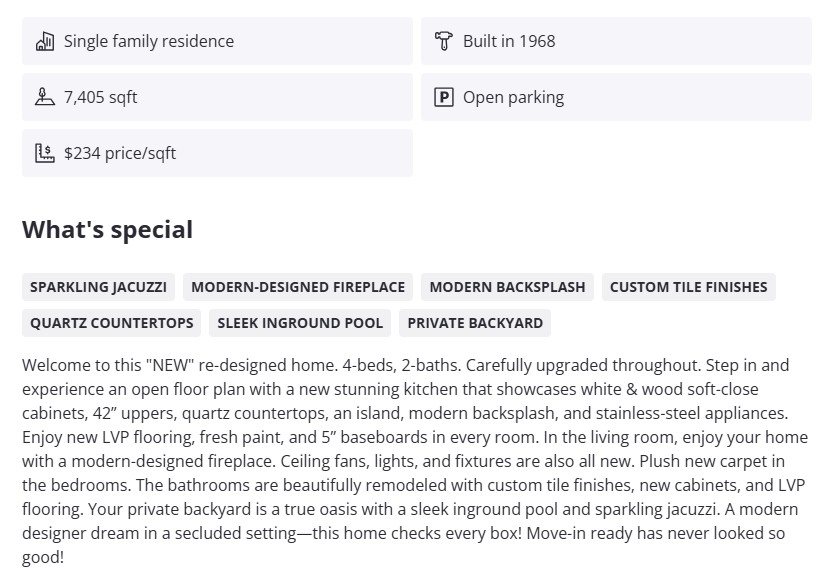Click the single family residence building icon
822x568 pixels.
[44, 41]
